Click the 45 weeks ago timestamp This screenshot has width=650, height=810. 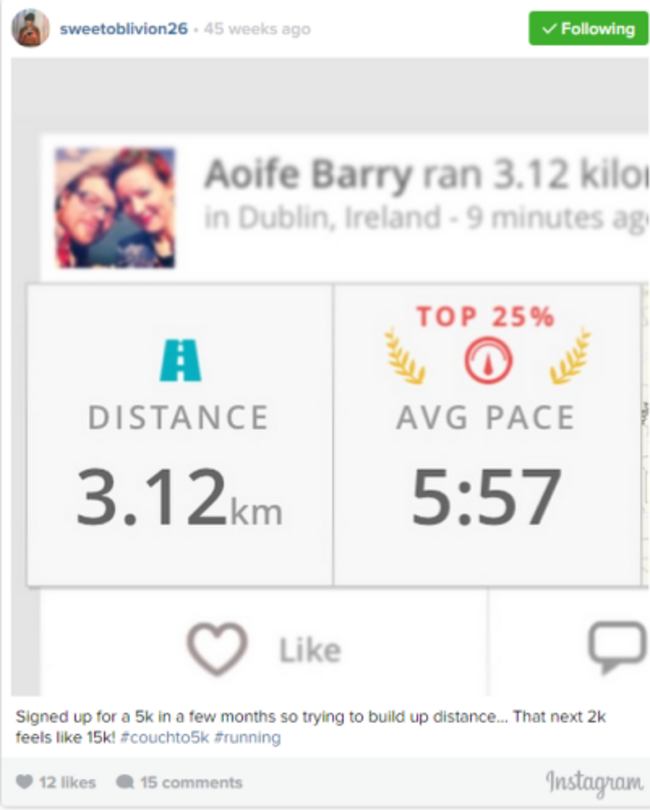point(257,29)
